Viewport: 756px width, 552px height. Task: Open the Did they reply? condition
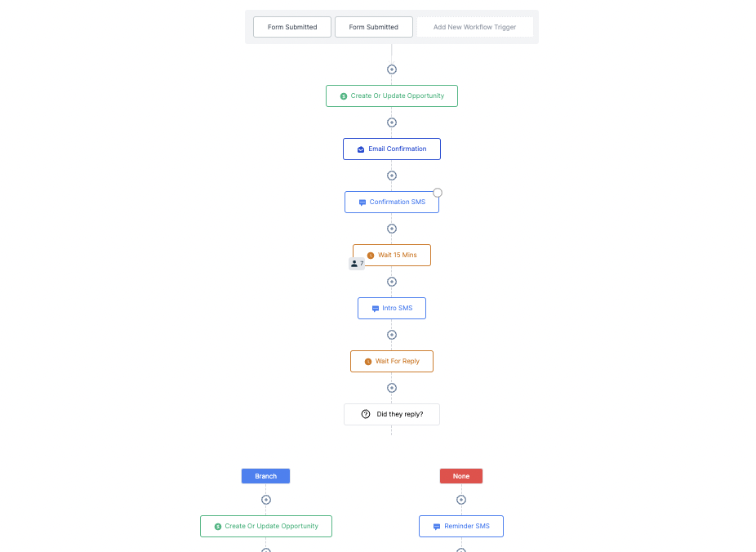tap(392, 414)
